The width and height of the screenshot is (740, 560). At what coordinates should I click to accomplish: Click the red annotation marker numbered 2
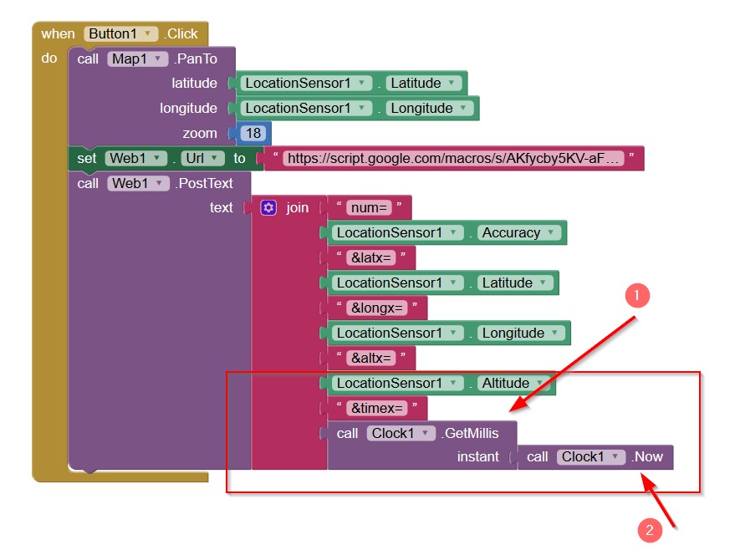coord(648,529)
